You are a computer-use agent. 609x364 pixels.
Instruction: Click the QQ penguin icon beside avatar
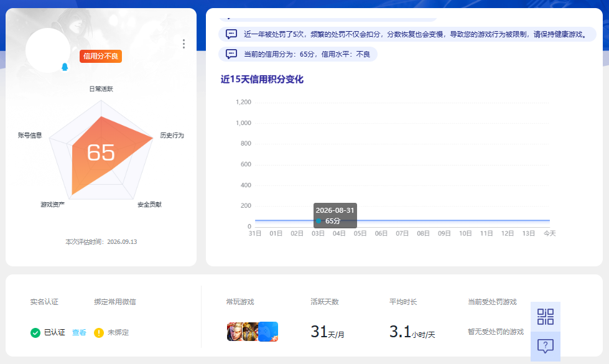65,67
